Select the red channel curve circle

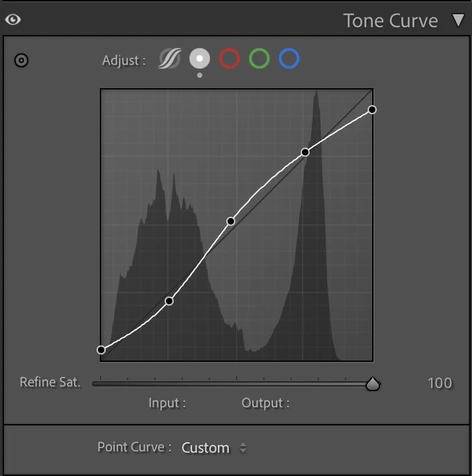(230, 58)
